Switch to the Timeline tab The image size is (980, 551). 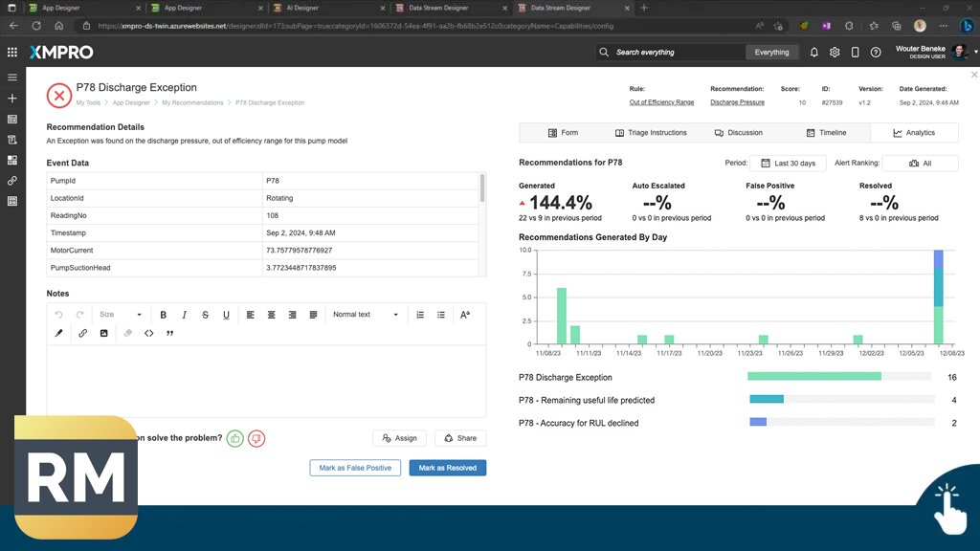[x=826, y=133]
